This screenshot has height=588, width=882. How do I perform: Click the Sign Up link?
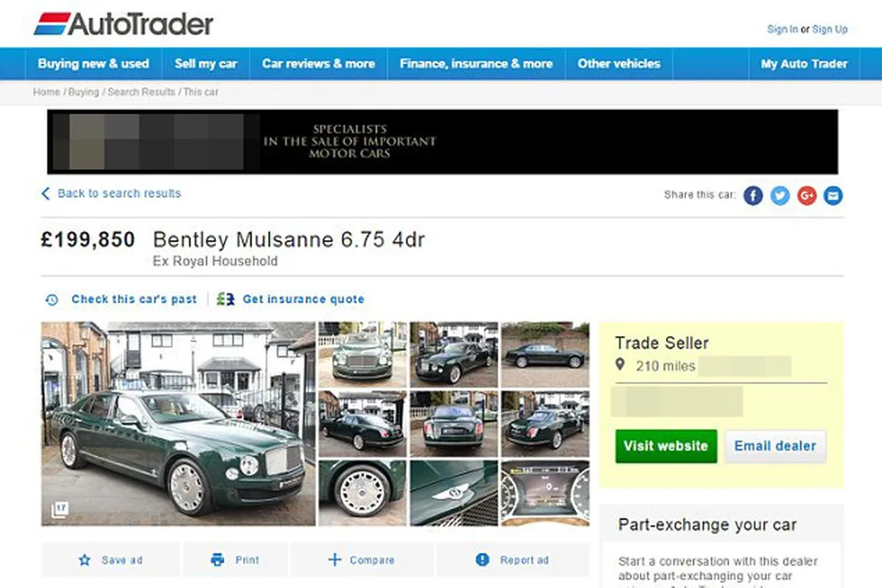click(x=830, y=29)
